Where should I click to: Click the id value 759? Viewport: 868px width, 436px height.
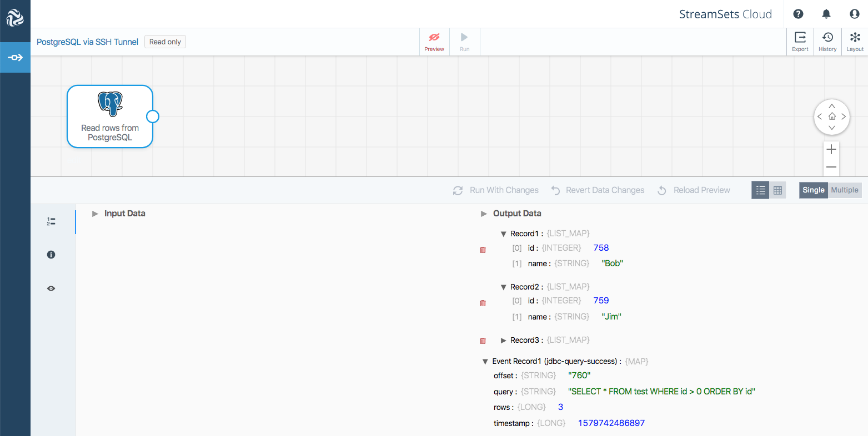pos(601,300)
